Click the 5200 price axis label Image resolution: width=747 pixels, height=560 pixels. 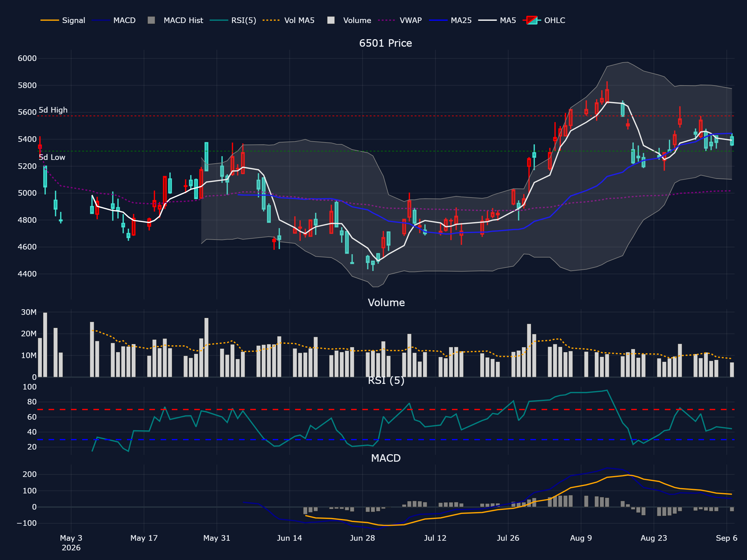(27, 166)
